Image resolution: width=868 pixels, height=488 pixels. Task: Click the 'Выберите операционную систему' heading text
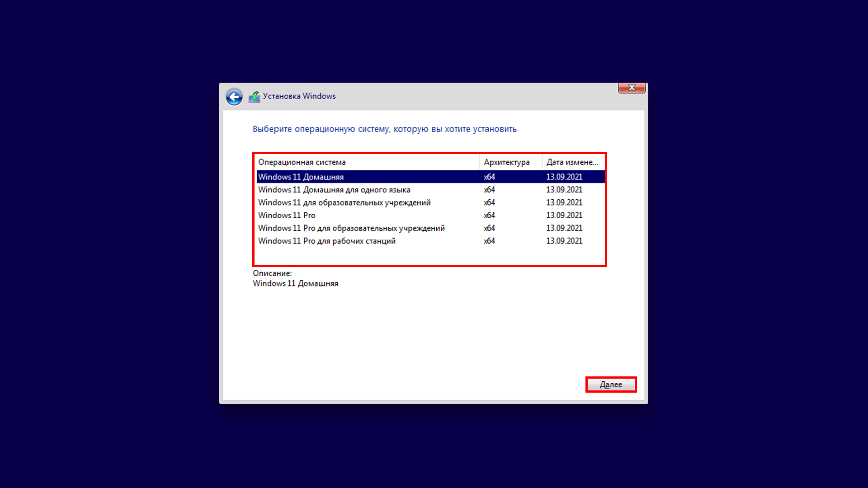pyautogui.click(x=384, y=129)
